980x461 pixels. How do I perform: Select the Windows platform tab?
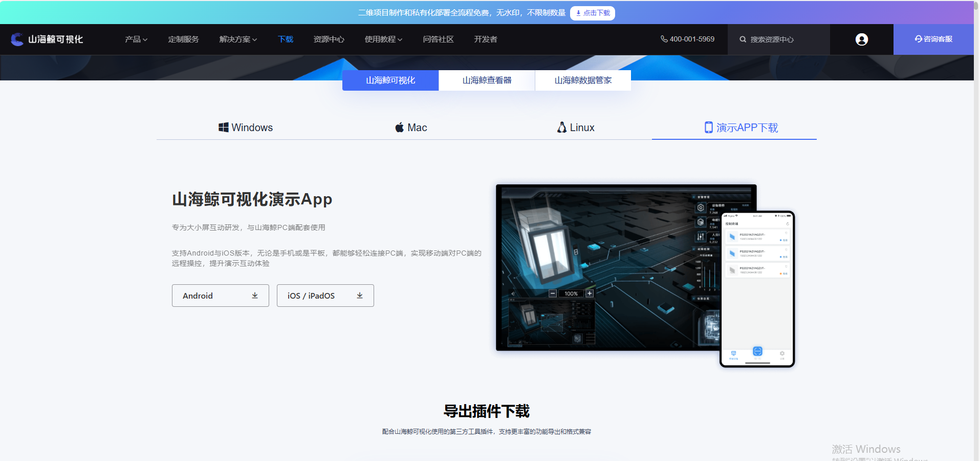pyautogui.click(x=246, y=128)
